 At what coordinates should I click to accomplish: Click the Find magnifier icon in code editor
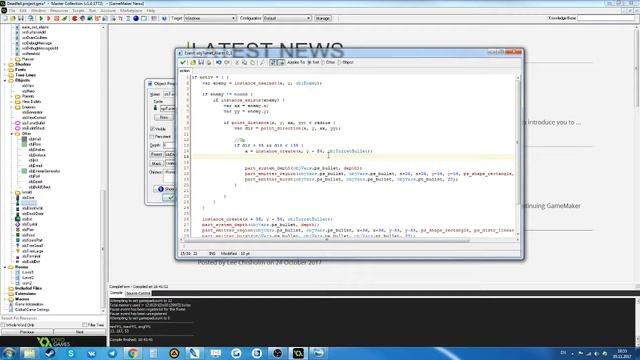pyautogui.click(x=262, y=62)
